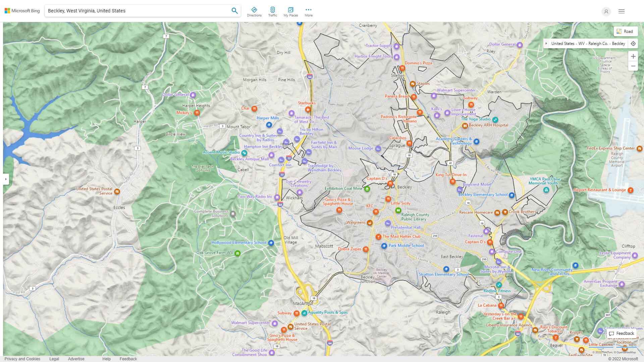Click the Beckley ARH Hospital pin
644x362 pixels.
pyautogui.click(x=465, y=125)
